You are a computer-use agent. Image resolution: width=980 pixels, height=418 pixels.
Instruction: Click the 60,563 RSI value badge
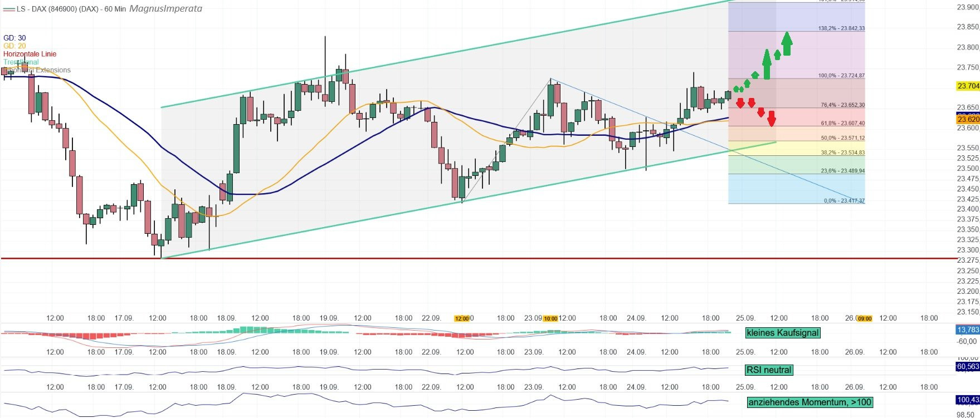tap(968, 366)
